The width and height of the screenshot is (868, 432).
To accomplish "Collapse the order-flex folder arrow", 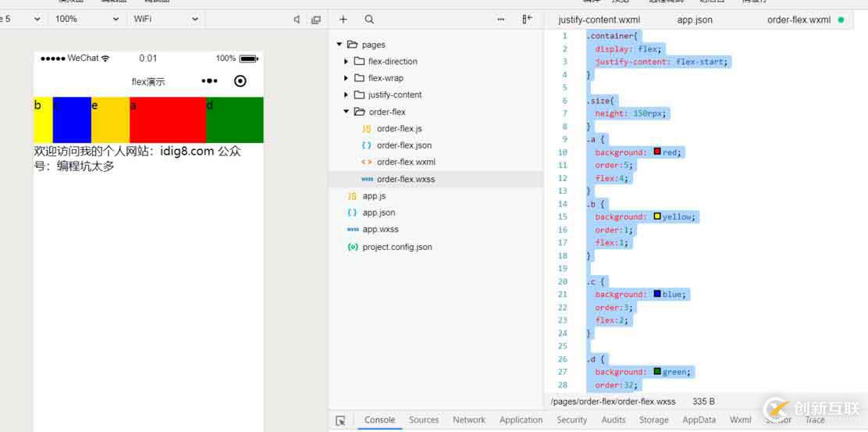I will (347, 112).
